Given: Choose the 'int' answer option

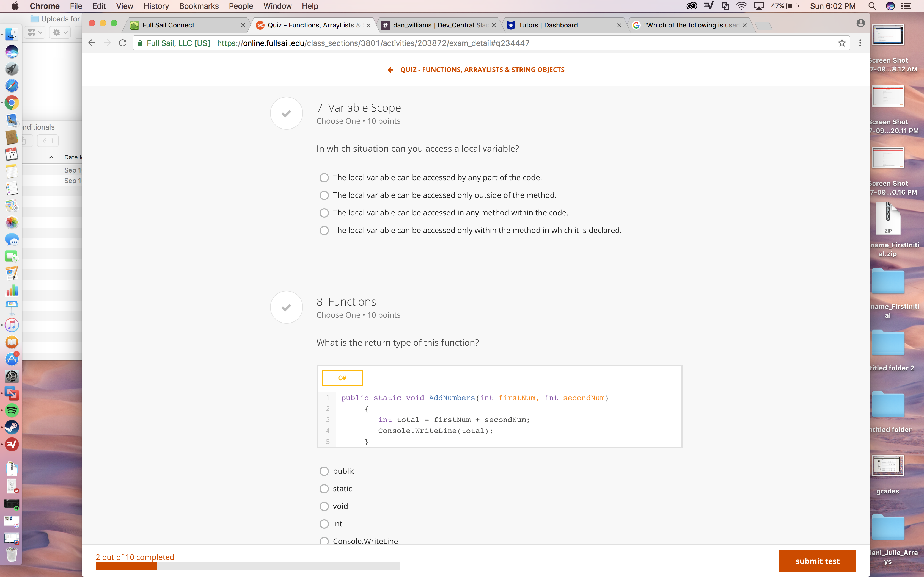Looking at the screenshot, I should [324, 524].
